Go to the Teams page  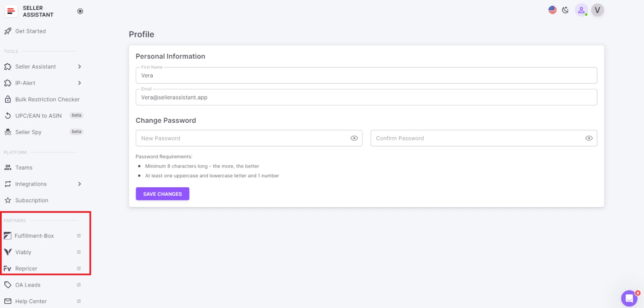[x=24, y=168]
